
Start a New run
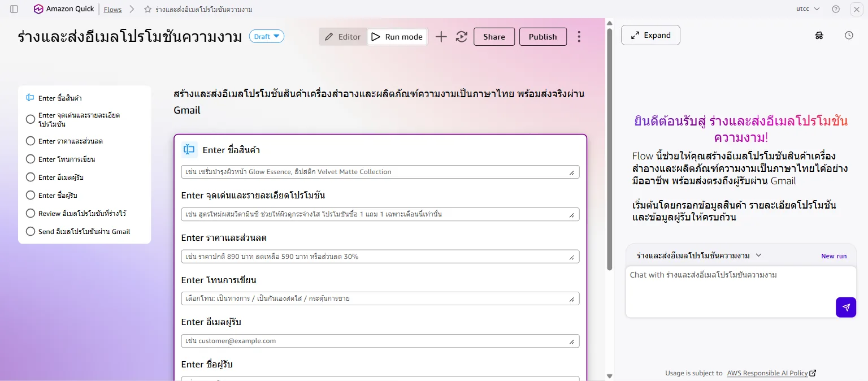[834, 256]
